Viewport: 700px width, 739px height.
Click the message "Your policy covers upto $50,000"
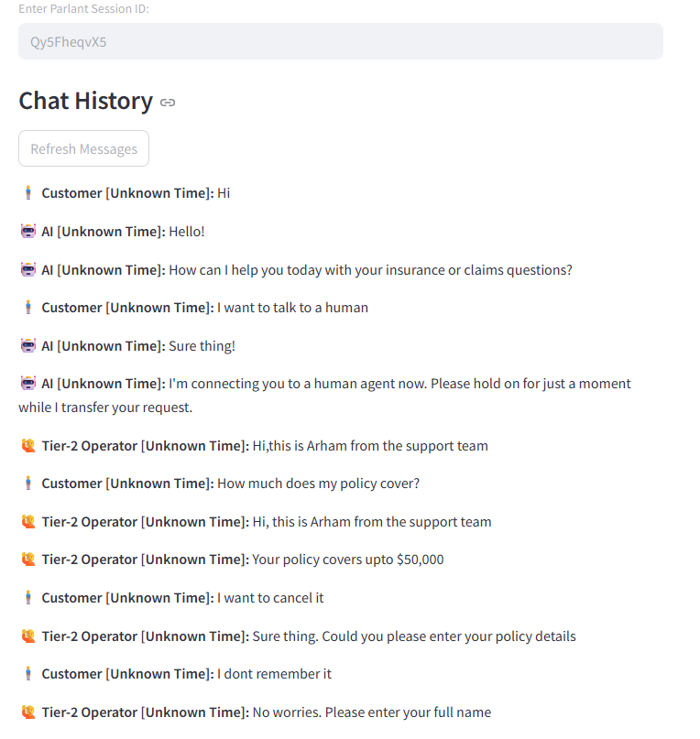(348, 560)
